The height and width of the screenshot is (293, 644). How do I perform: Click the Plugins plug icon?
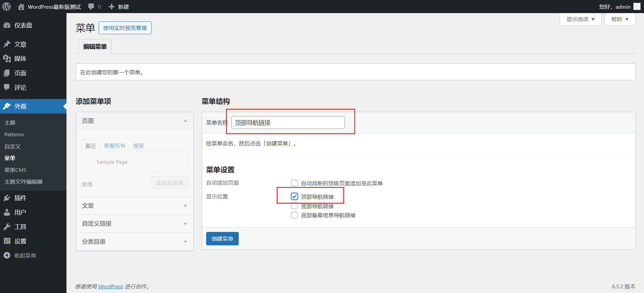[7, 198]
